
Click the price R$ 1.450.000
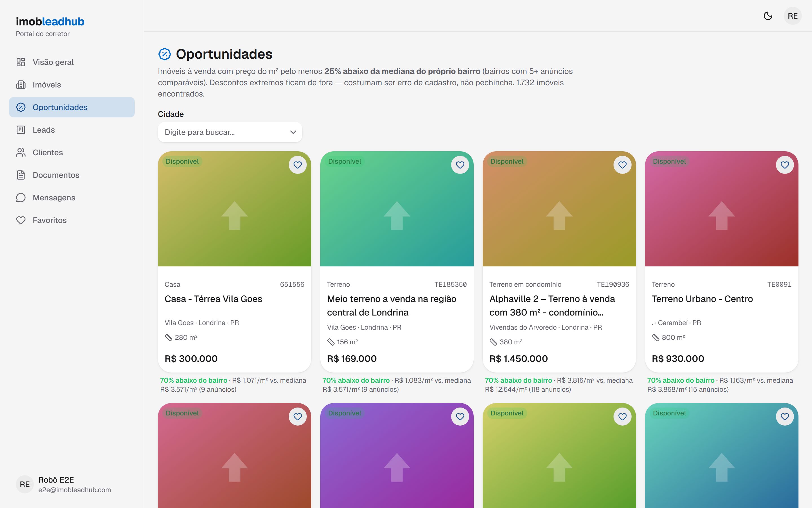(519, 359)
